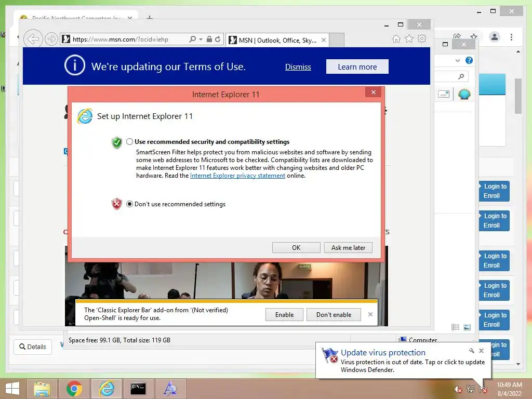Close the MSN tab
The image size is (532, 399).
point(323,40)
